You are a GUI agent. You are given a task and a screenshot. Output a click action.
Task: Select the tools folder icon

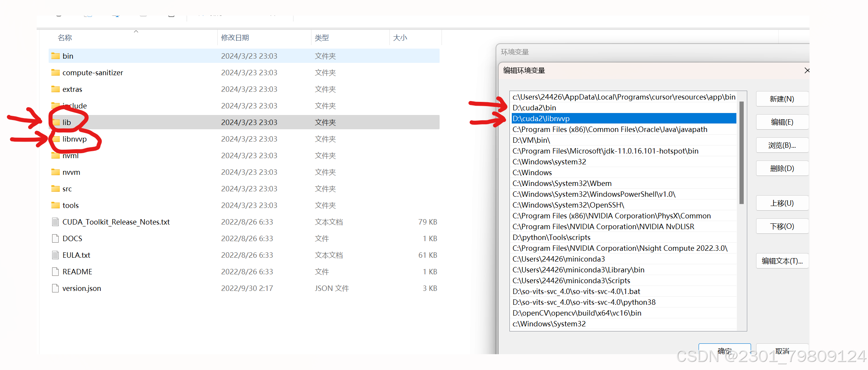pos(56,205)
